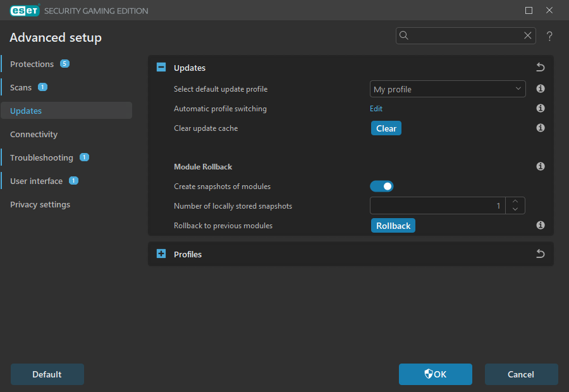
Task: Open User interface settings category
Action: point(36,181)
